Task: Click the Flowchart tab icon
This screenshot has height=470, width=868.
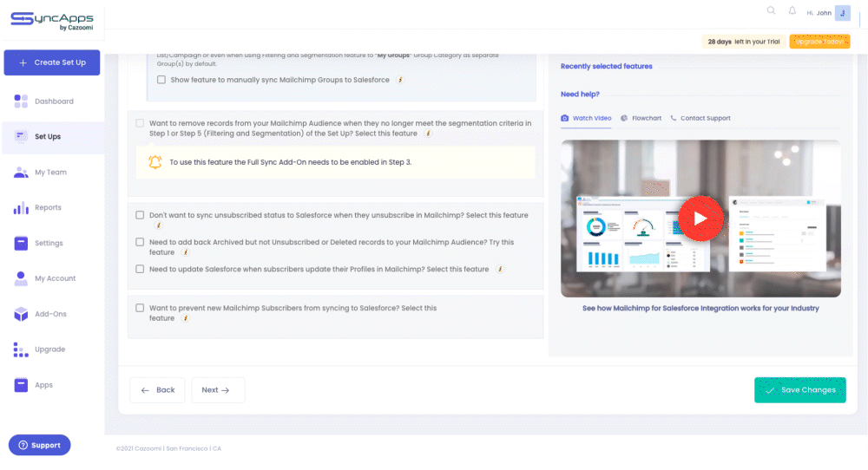Action: pos(624,118)
